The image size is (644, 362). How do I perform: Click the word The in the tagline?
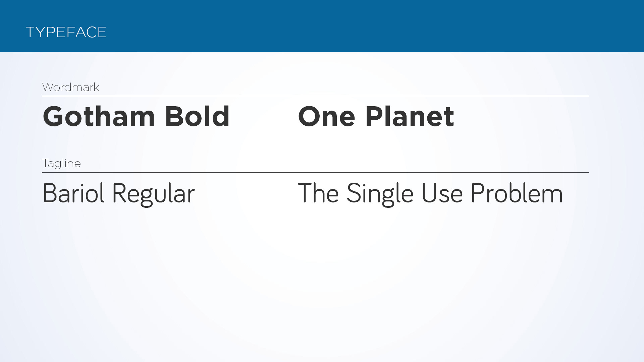[318, 193]
